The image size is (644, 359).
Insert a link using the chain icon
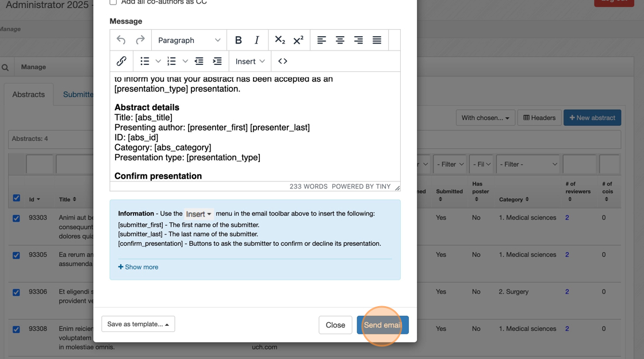pyautogui.click(x=121, y=61)
